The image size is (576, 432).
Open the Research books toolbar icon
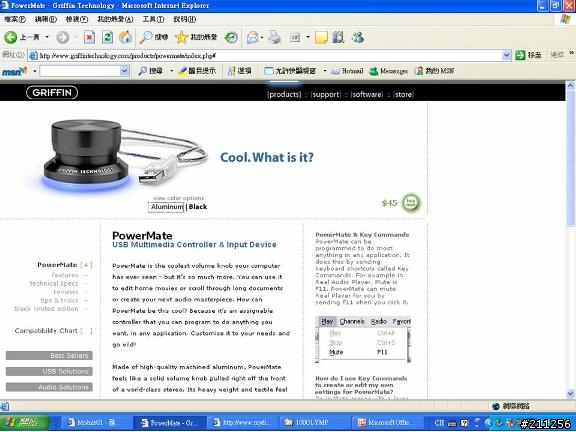click(338, 37)
